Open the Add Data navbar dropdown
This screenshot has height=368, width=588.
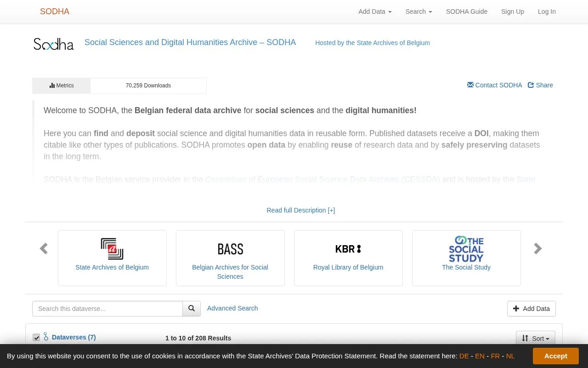coord(375,11)
